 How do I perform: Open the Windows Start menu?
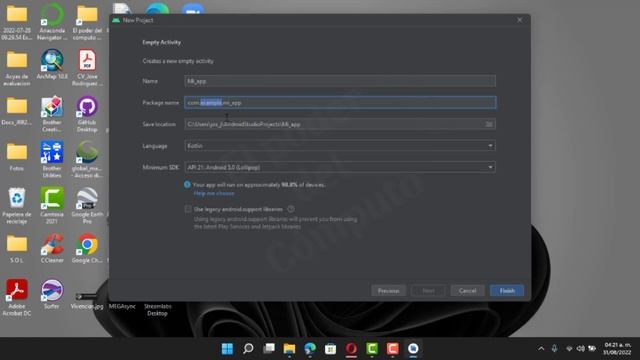tap(227, 349)
